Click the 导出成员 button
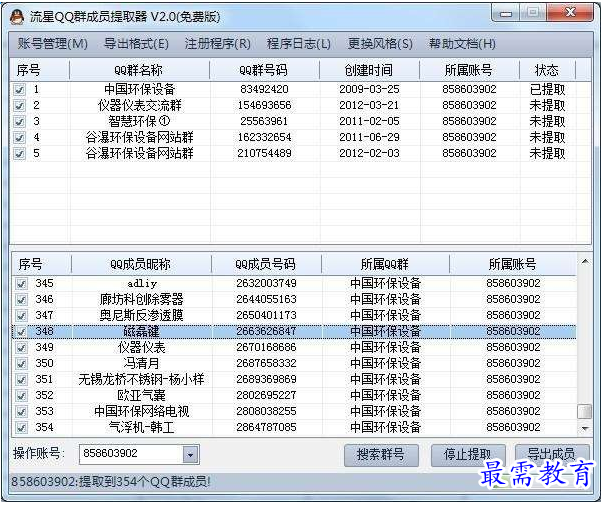The image size is (602, 505). click(552, 454)
